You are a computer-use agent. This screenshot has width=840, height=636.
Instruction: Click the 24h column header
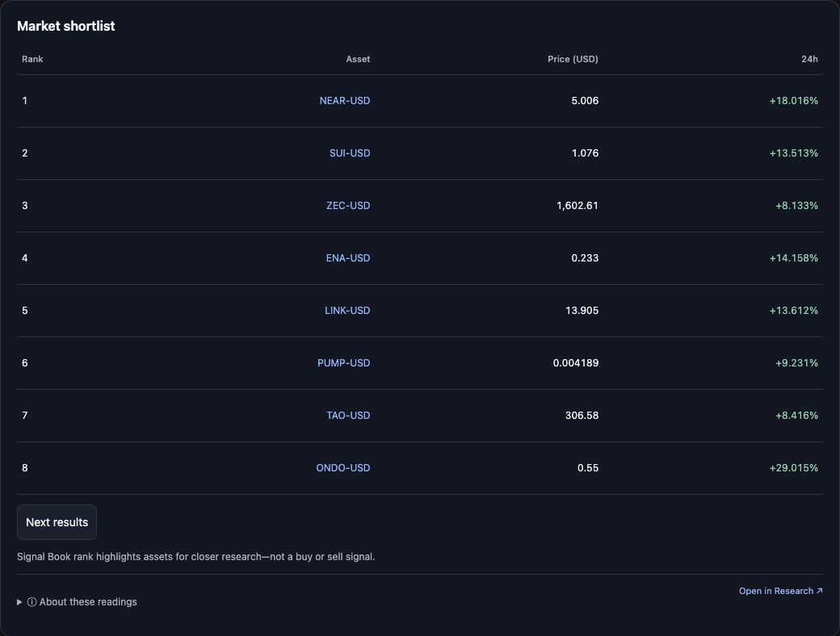pyautogui.click(x=809, y=59)
